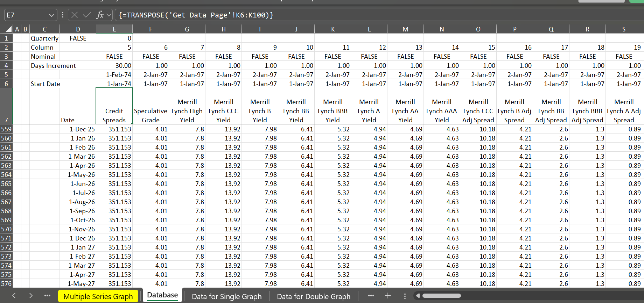This screenshot has width=644, height=303.
Task: Open the Data for Double Graph tab
Action: pos(314,296)
